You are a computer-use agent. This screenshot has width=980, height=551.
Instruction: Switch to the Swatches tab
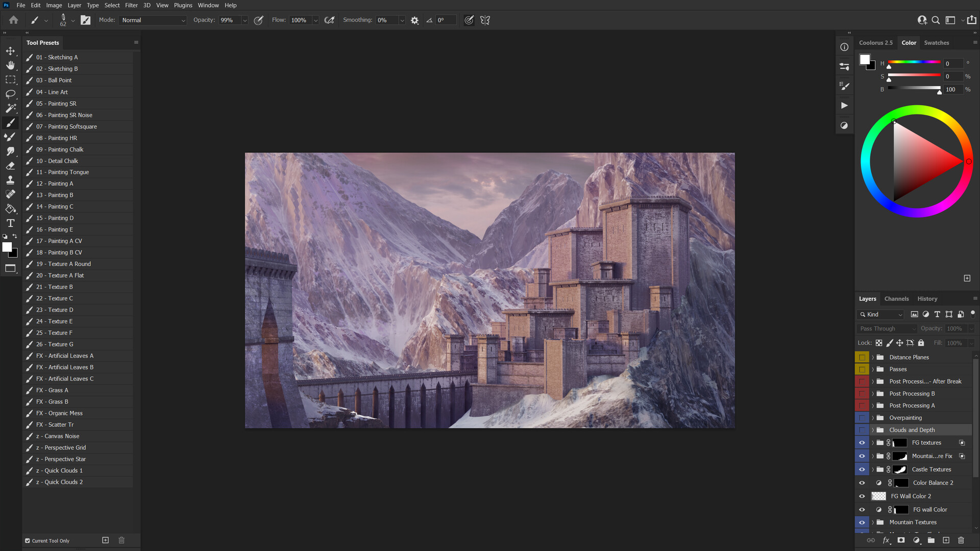936,42
